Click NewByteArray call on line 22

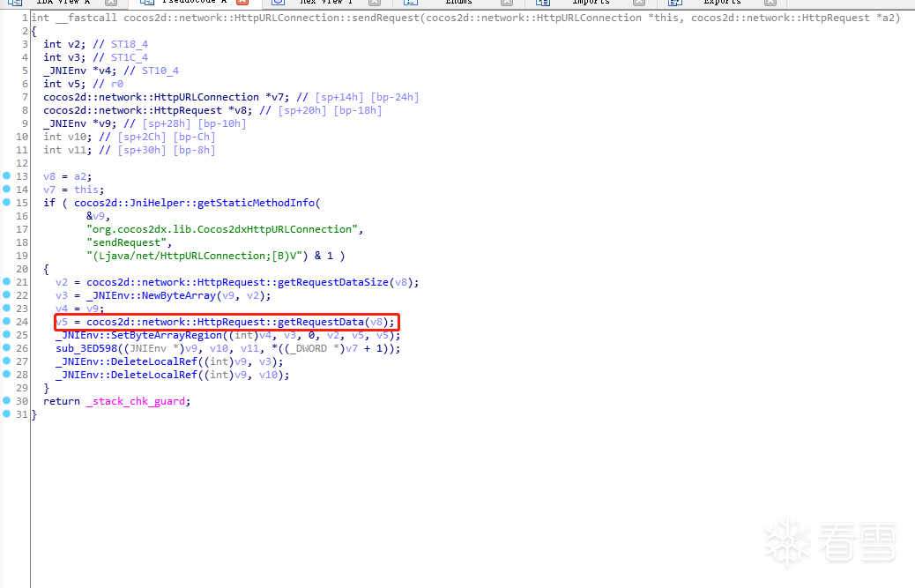click(x=179, y=295)
